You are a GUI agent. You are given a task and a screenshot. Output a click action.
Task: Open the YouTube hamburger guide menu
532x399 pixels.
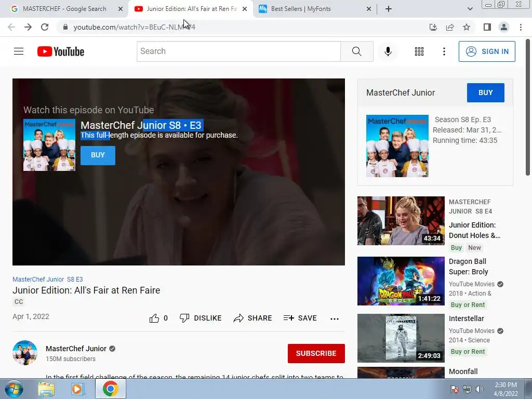(x=19, y=51)
